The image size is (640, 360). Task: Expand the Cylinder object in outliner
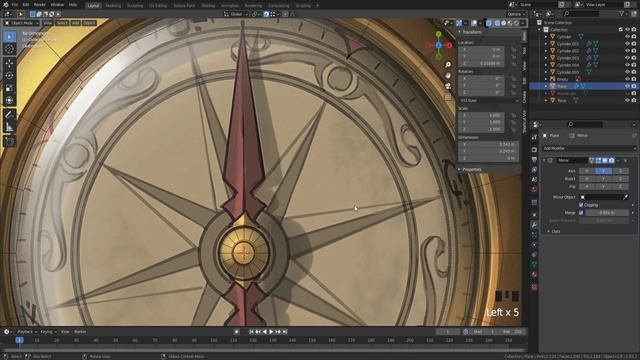pyautogui.click(x=546, y=37)
